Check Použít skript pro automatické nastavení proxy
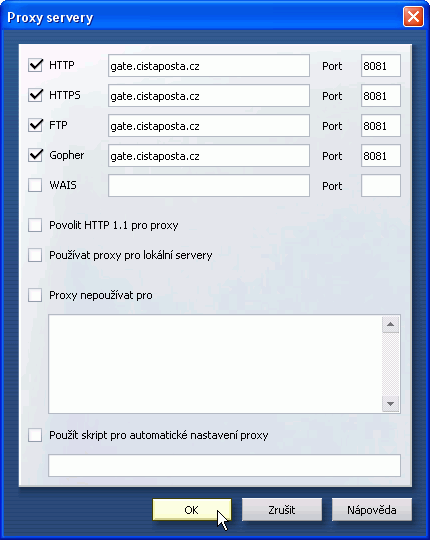 pyautogui.click(x=35, y=435)
